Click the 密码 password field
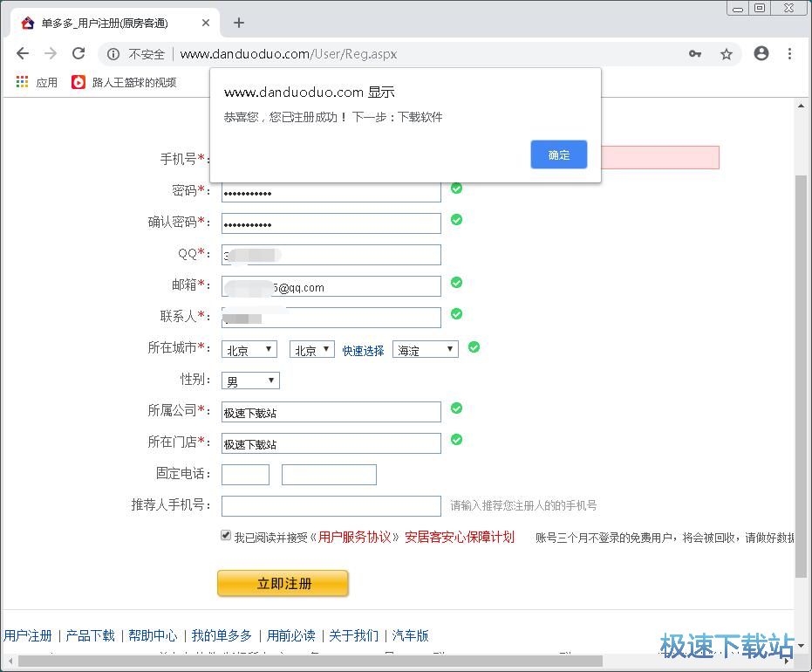Image resolution: width=812 pixels, height=672 pixels. coord(331,193)
